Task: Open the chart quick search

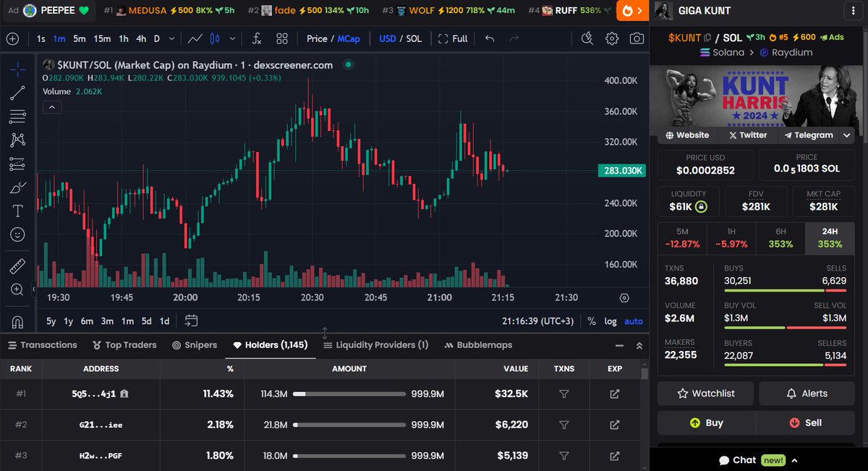Action: pos(587,38)
